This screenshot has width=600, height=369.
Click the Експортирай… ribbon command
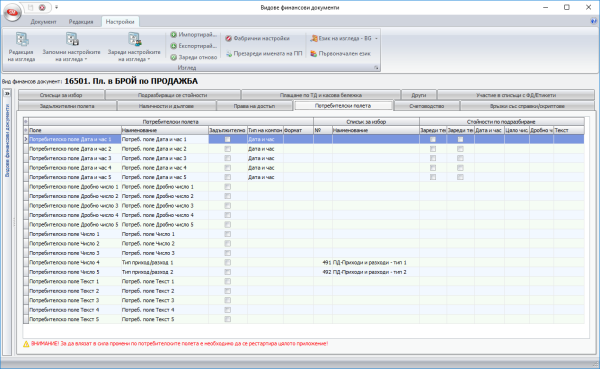point(194,46)
